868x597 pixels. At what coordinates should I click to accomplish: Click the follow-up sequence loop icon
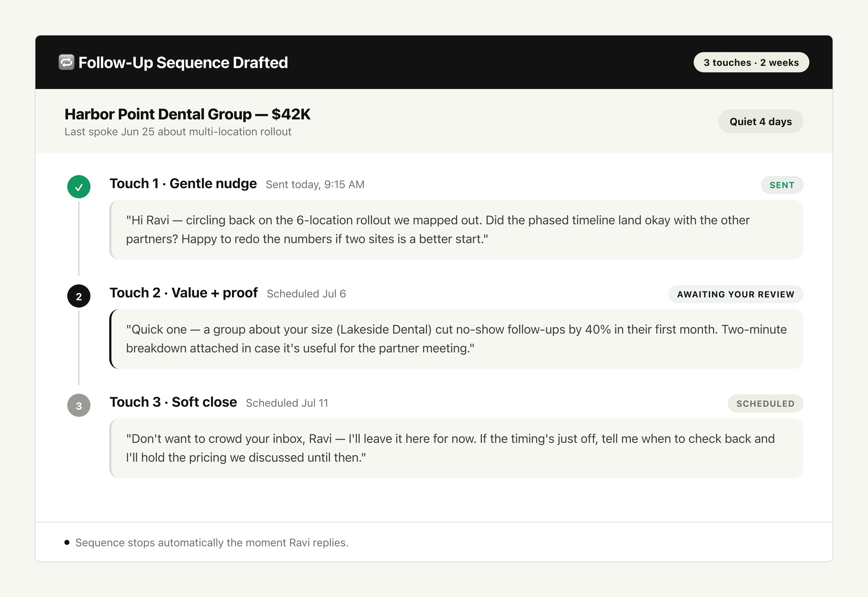tap(67, 62)
